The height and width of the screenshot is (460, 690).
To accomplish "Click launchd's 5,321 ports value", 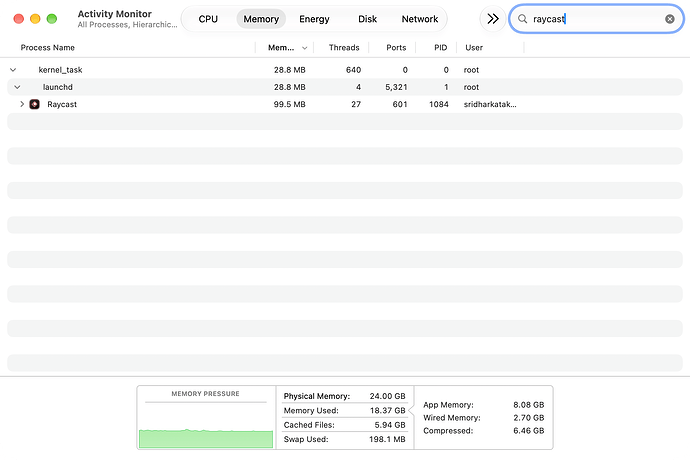I will (396, 87).
